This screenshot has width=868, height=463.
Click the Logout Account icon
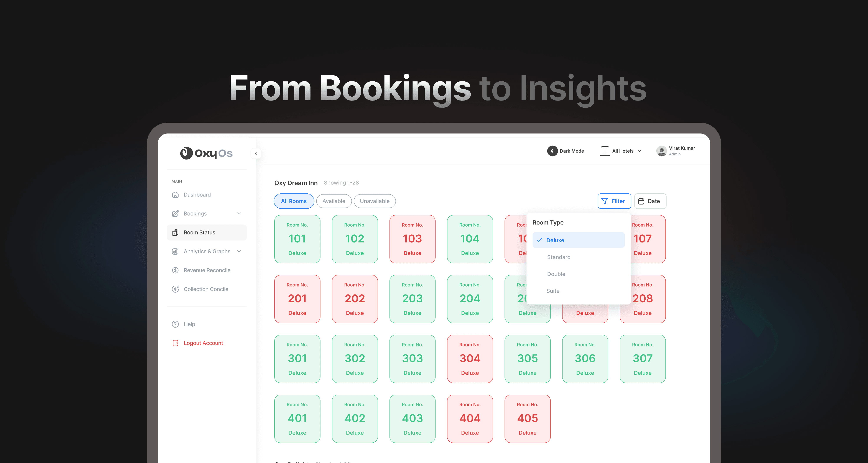pos(175,343)
